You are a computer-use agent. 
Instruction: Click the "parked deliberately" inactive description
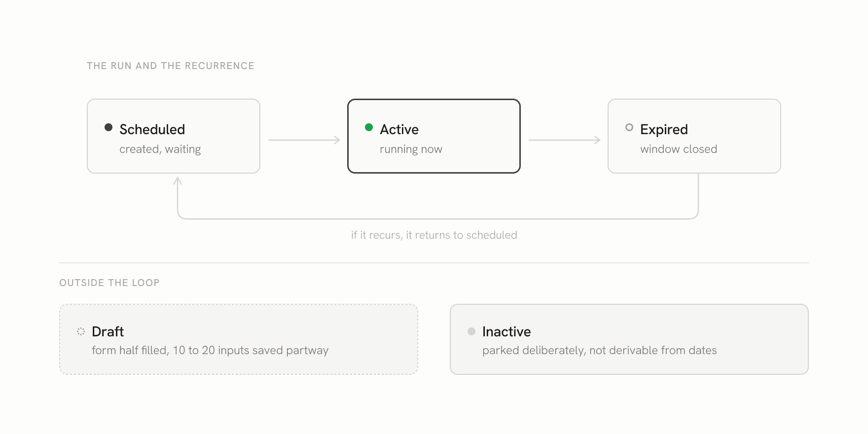click(x=600, y=351)
